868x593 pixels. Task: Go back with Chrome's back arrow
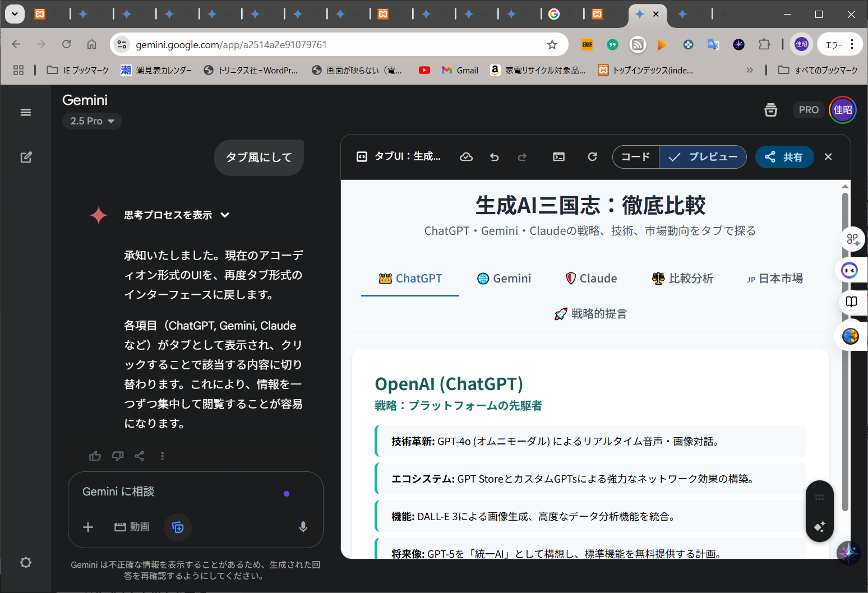coord(16,44)
